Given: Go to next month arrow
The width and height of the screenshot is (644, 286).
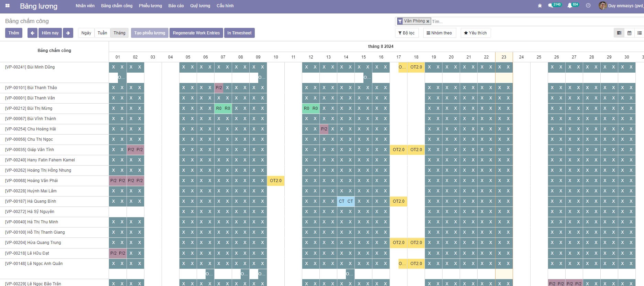Looking at the screenshot, I should pyautogui.click(x=68, y=33).
